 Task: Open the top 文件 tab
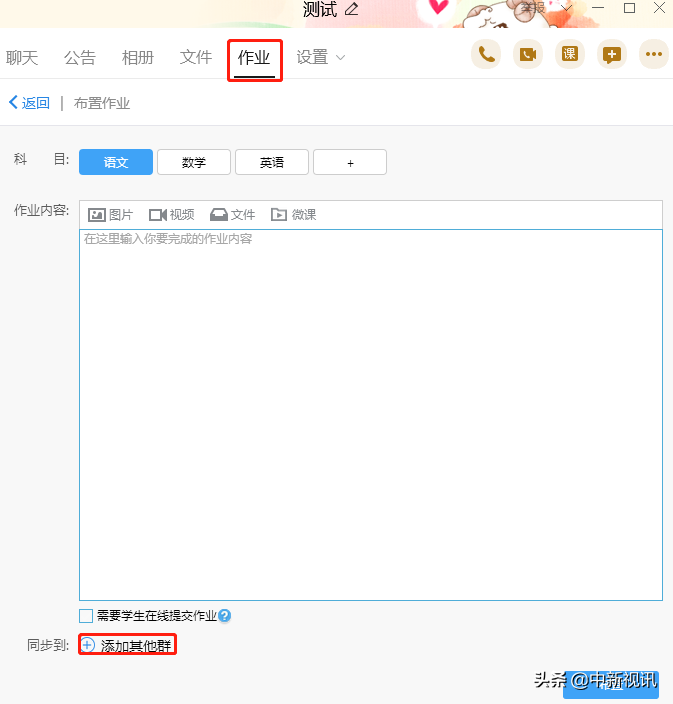coord(196,57)
